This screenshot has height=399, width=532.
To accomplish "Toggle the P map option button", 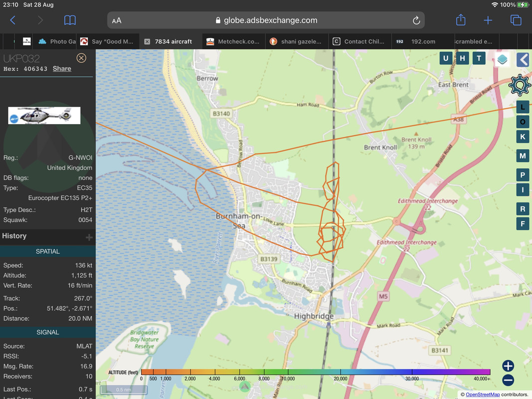I will pyautogui.click(x=523, y=175).
